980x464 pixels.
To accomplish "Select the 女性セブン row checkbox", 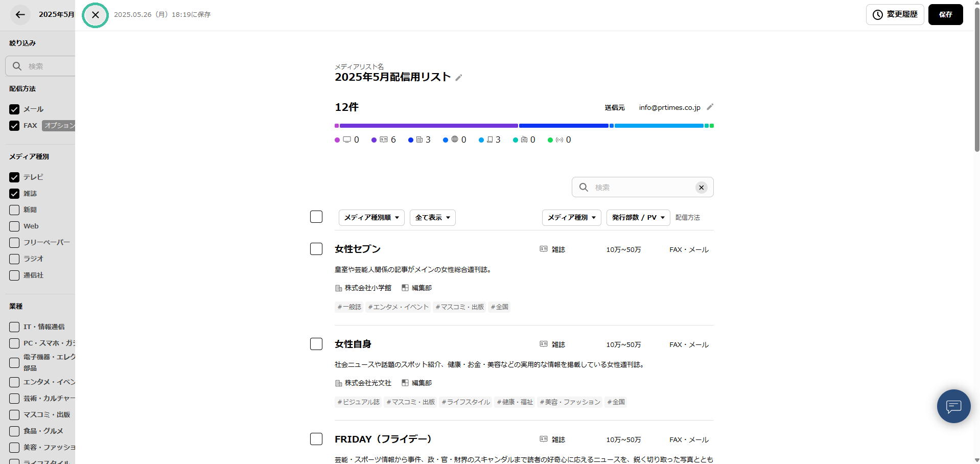I will (316, 249).
